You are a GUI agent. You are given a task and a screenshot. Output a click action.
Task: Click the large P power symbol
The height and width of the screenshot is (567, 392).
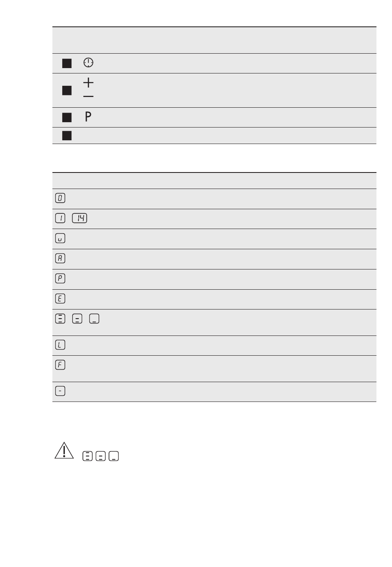[88, 117]
